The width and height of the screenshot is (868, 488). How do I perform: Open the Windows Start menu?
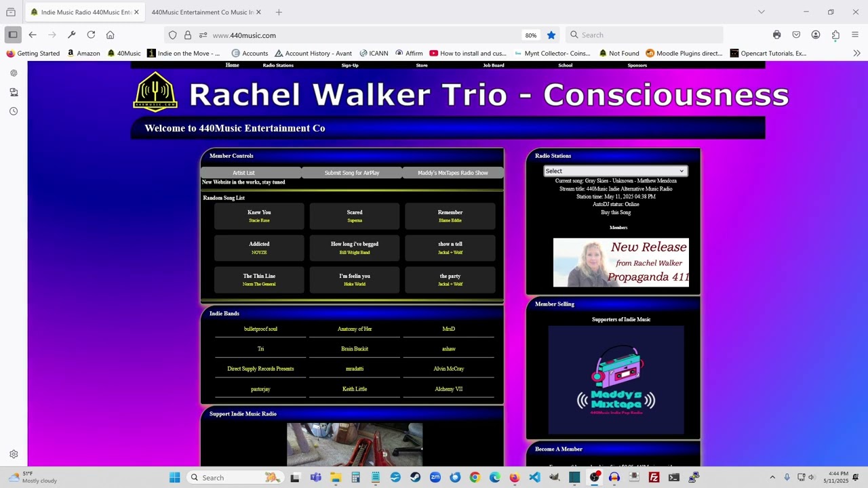click(174, 477)
